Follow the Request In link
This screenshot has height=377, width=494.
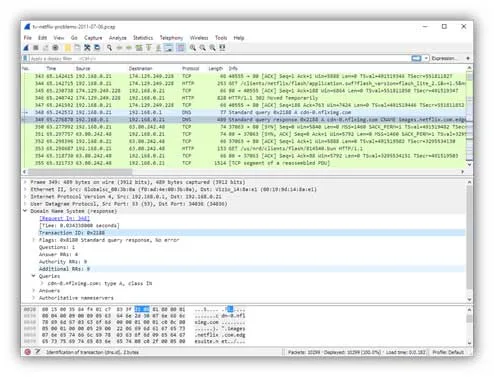pos(64,218)
